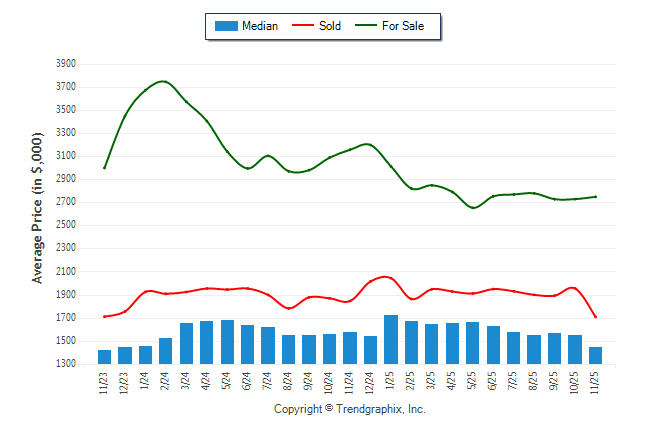Select the last Median bar at 11/25

(596, 355)
